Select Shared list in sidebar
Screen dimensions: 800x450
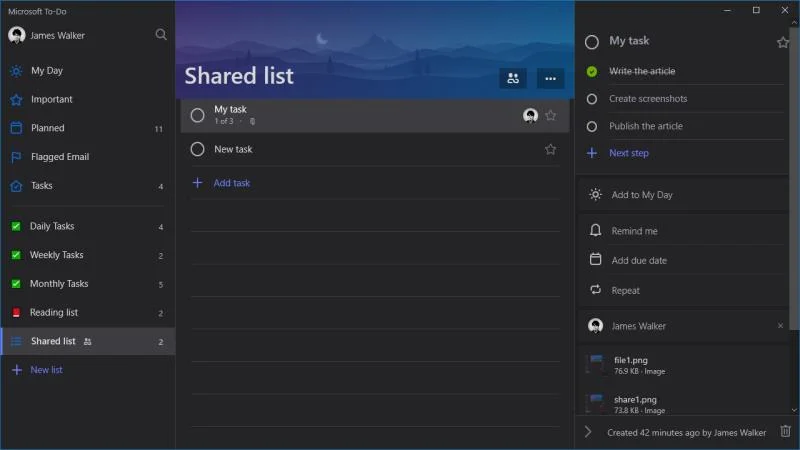pyautogui.click(x=88, y=341)
